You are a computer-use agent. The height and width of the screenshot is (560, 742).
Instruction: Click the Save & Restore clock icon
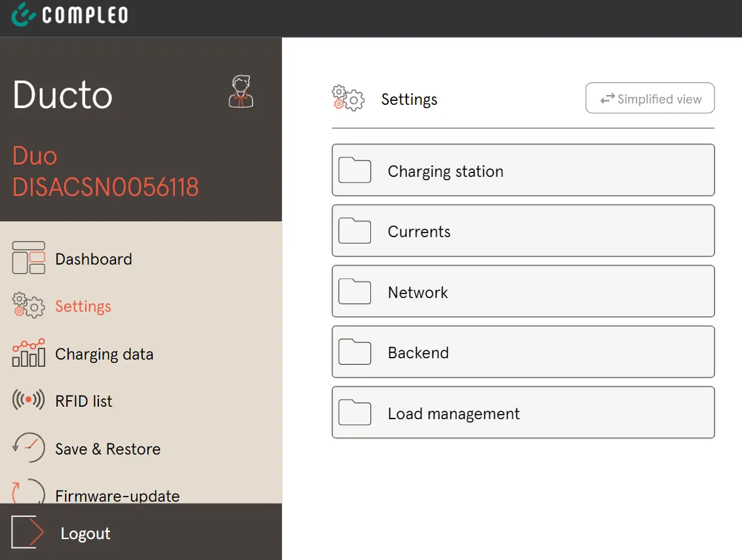coord(28,447)
